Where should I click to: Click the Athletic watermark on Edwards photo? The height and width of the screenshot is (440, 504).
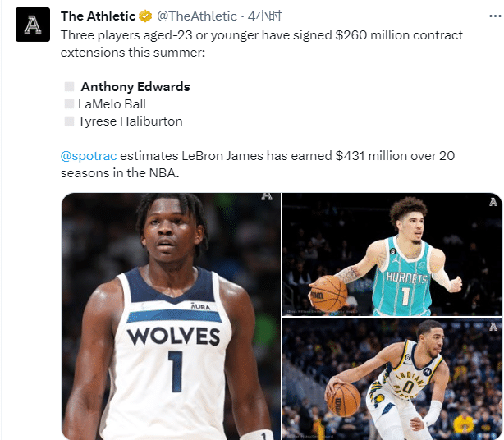click(x=267, y=196)
